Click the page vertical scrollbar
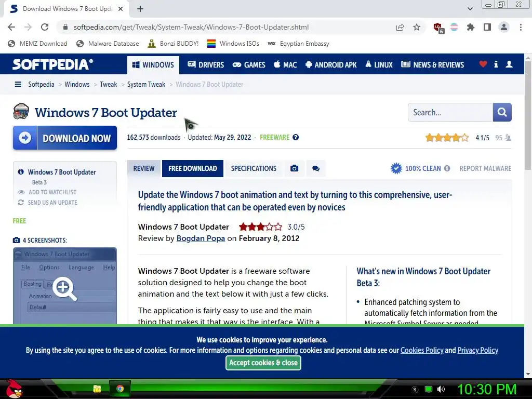Screen dimensions: 532x399 pos(528,115)
